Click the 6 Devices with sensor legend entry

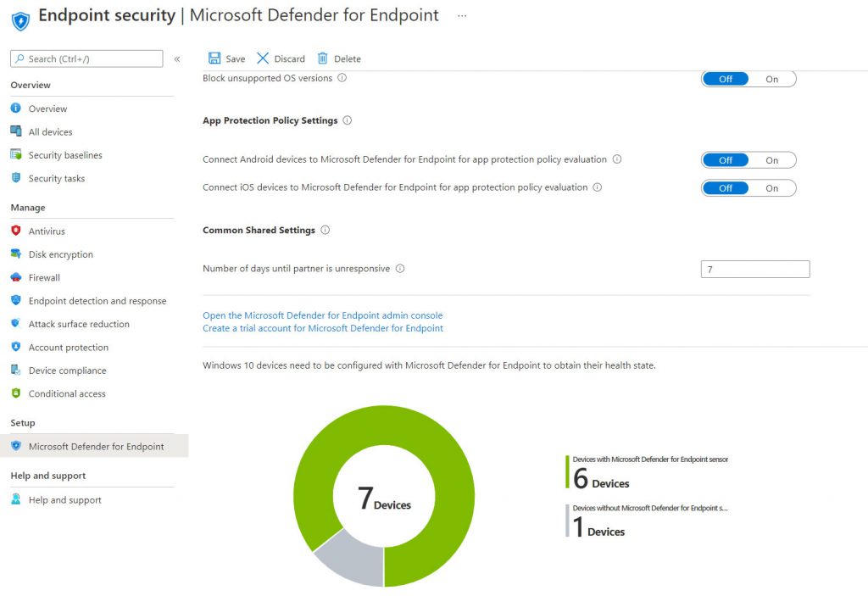tap(647, 472)
